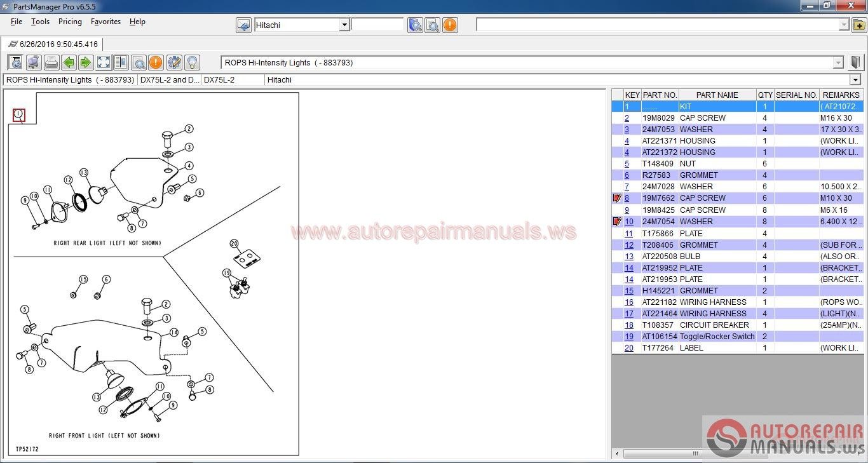
Task: Click the orange alert icon in diagram toolbar
Action: [156, 62]
